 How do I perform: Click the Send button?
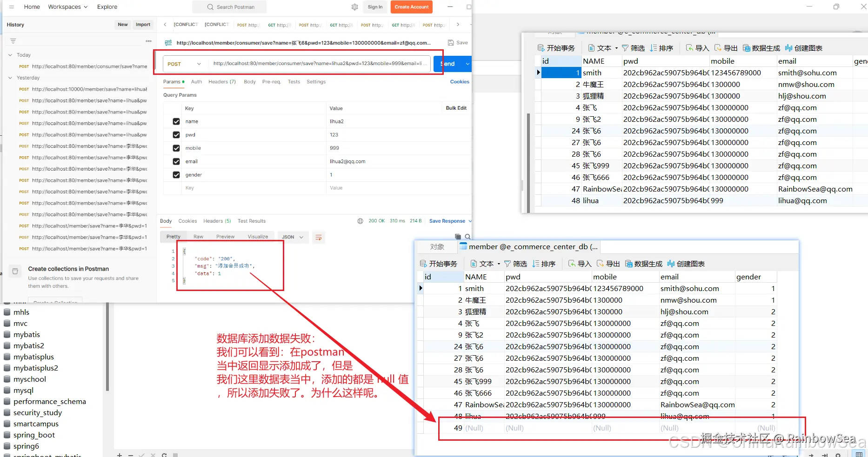point(448,64)
